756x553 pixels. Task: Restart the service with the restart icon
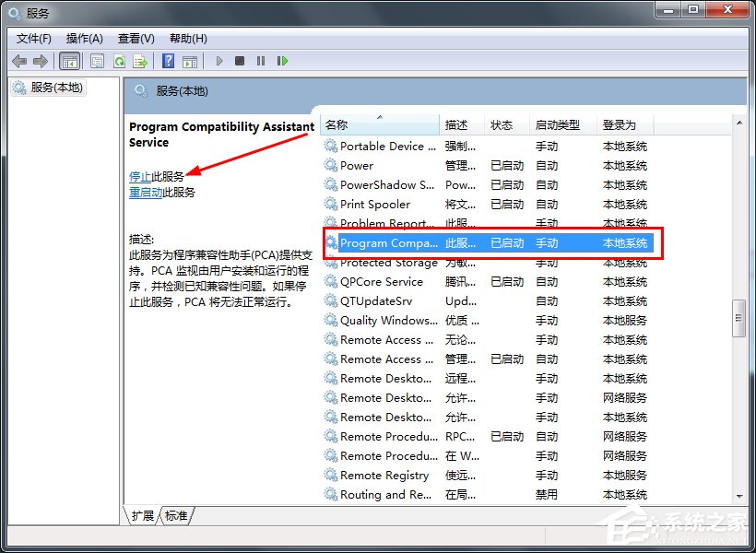283,61
